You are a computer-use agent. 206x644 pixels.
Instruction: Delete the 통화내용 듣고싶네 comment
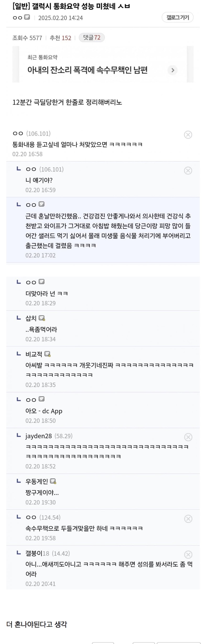(188, 135)
